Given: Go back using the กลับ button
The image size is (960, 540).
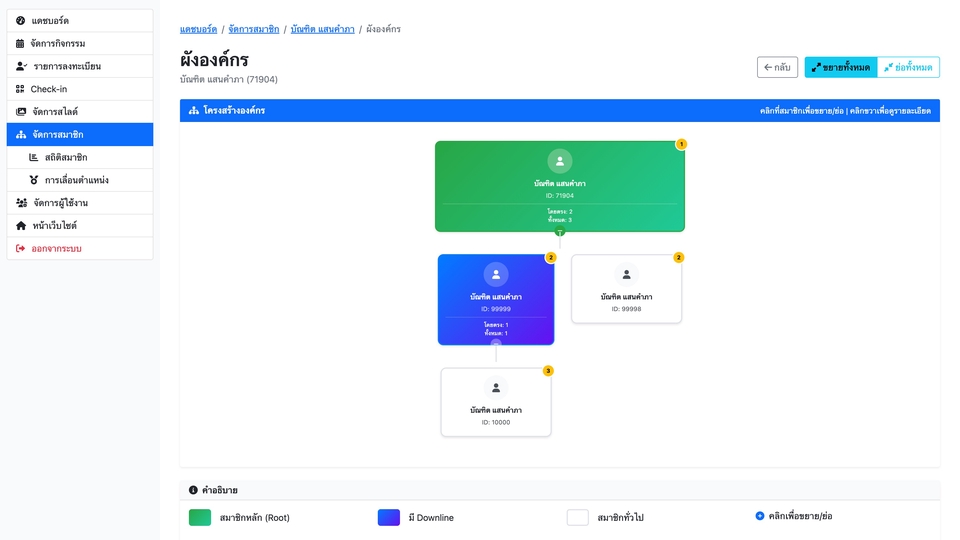Looking at the screenshot, I should click(x=777, y=67).
